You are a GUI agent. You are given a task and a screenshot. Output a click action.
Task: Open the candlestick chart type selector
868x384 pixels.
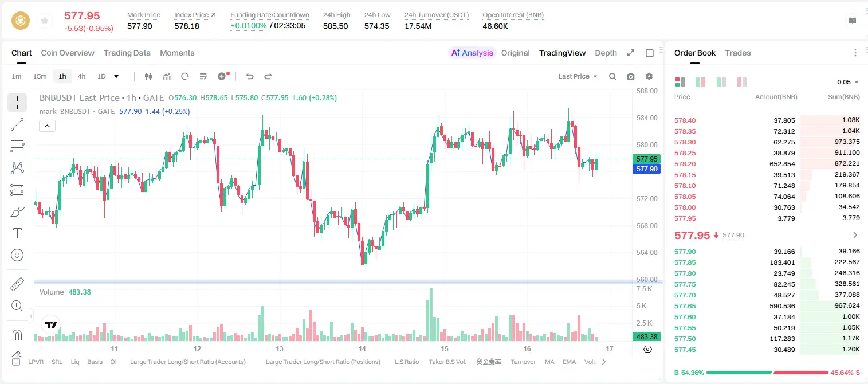click(x=149, y=76)
